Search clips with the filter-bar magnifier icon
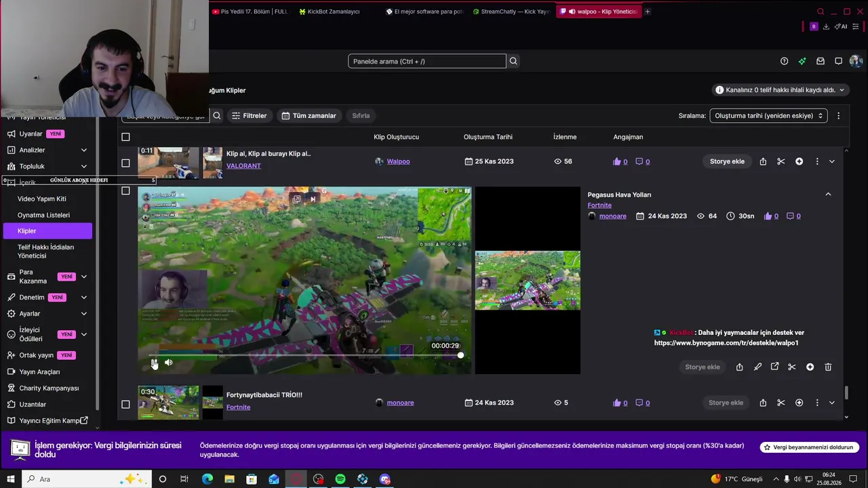The height and width of the screenshot is (488, 868). (x=217, y=116)
